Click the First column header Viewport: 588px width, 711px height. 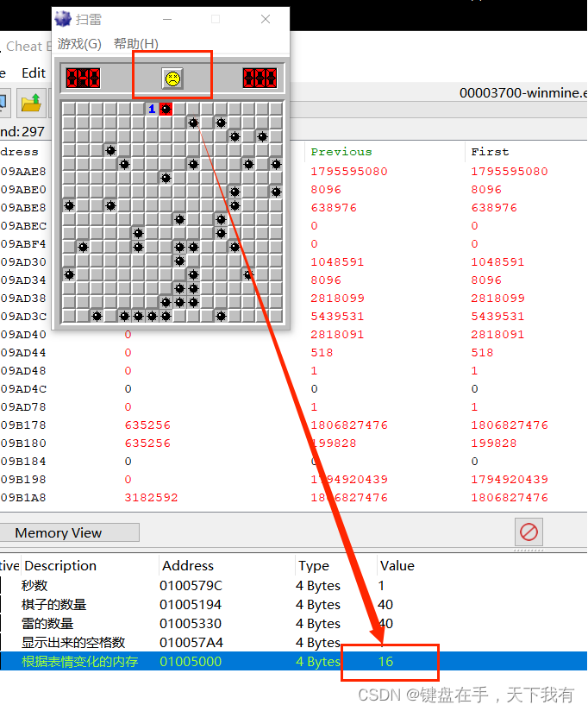490,152
